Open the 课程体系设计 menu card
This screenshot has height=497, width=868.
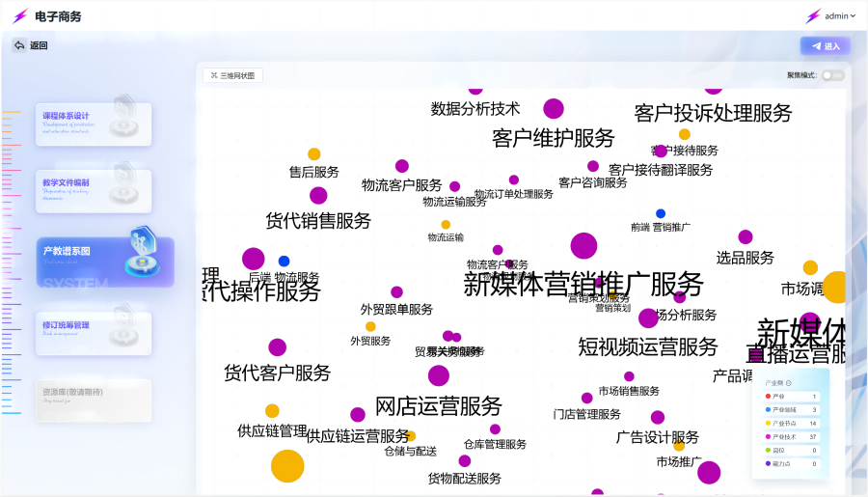point(94,124)
